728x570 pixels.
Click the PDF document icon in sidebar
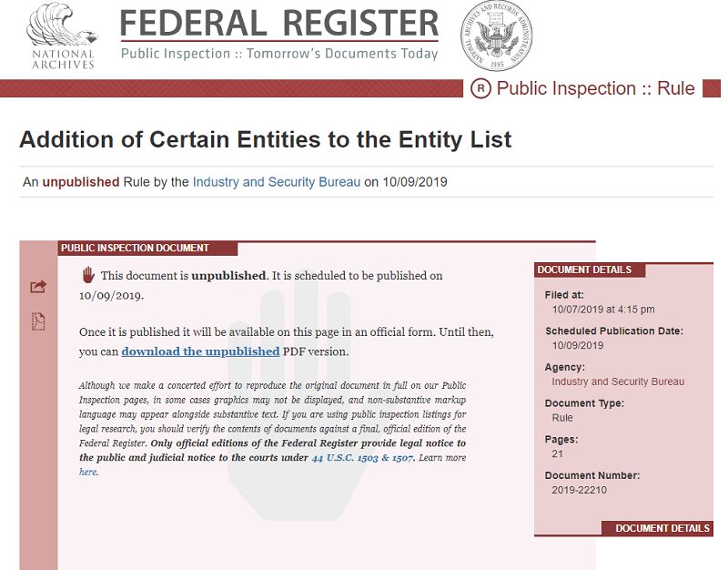point(38,321)
